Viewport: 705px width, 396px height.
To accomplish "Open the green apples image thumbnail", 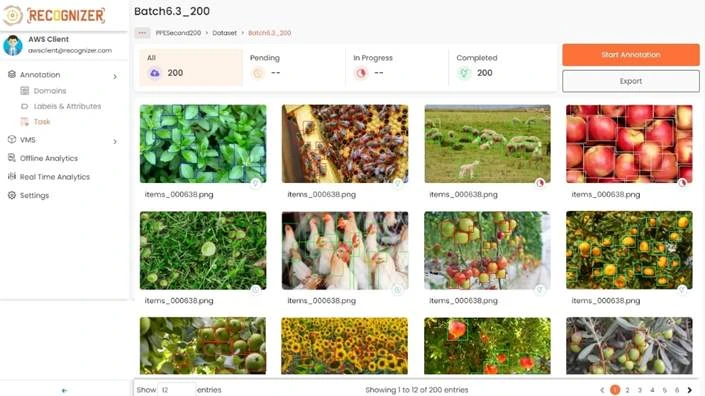I will point(203,346).
